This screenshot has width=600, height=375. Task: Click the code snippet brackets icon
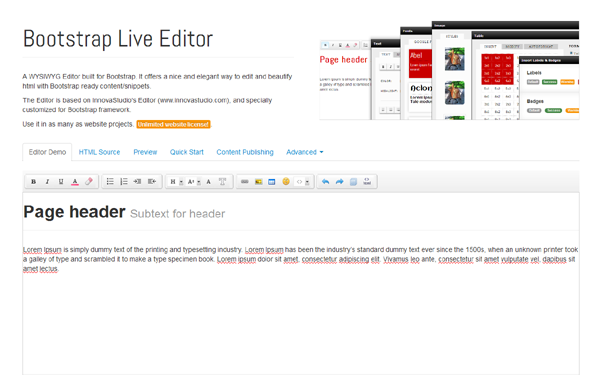point(300,182)
